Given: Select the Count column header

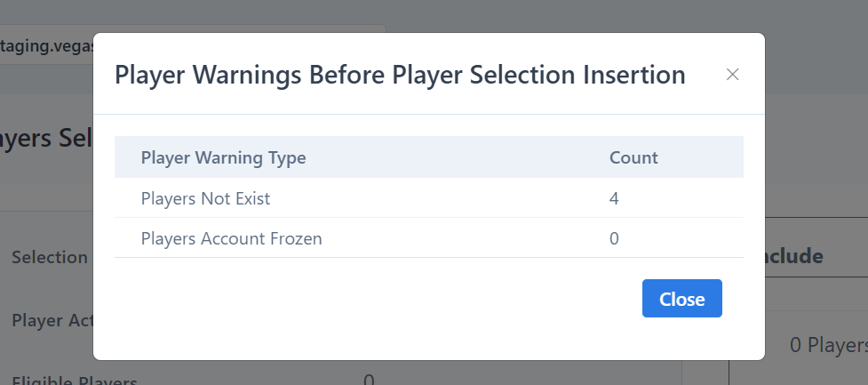Looking at the screenshot, I should click(x=633, y=157).
